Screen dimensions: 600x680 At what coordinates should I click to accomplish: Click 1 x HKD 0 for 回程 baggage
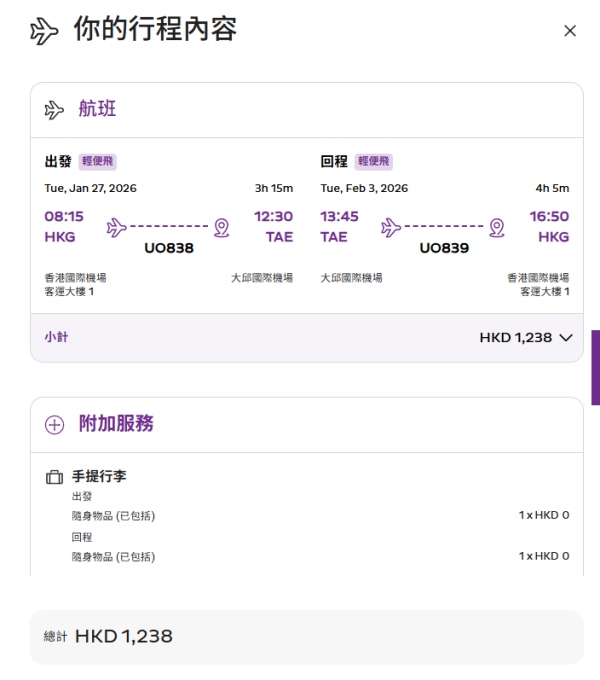pyautogui.click(x=544, y=556)
